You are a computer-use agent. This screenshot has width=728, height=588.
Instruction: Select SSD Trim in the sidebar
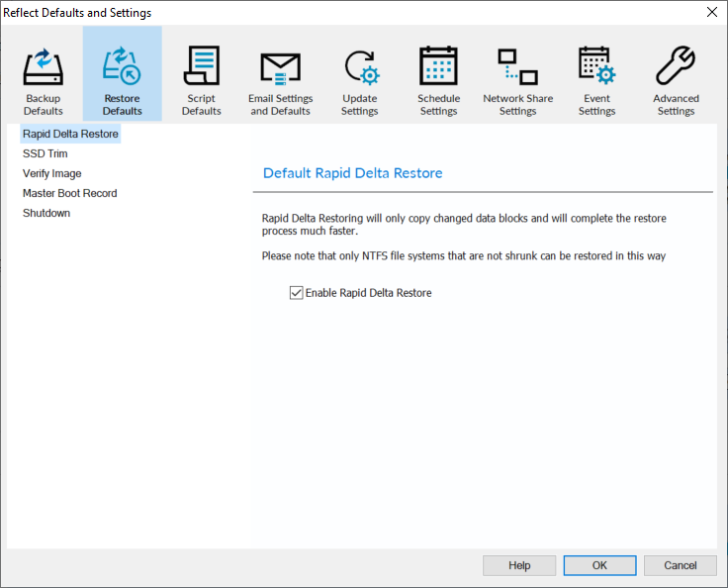pyautogui.click(x=45, y=153)
